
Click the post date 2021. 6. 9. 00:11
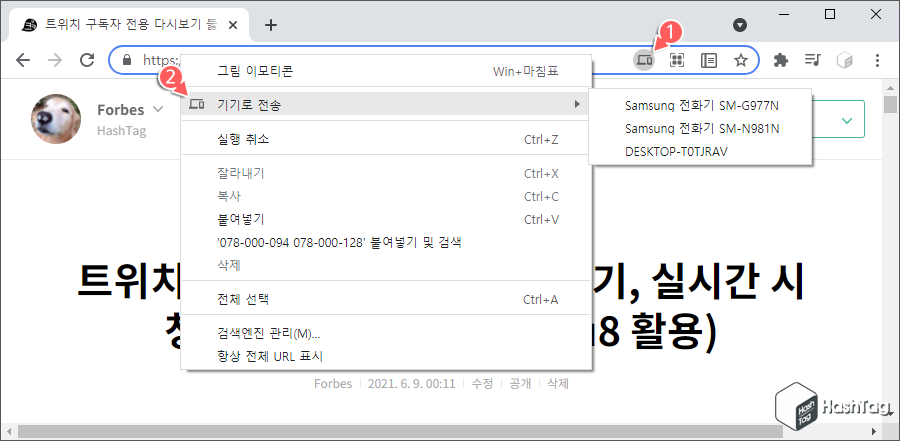(411, 384)
